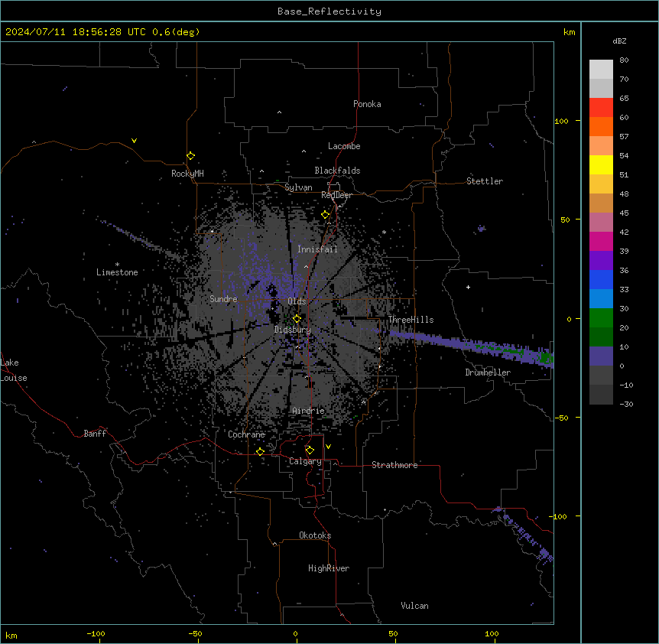Screen dimensions: 659x644
Task: Pick the magenta 39-42 dBZ legend swatch
Action: tap(601, 241)
